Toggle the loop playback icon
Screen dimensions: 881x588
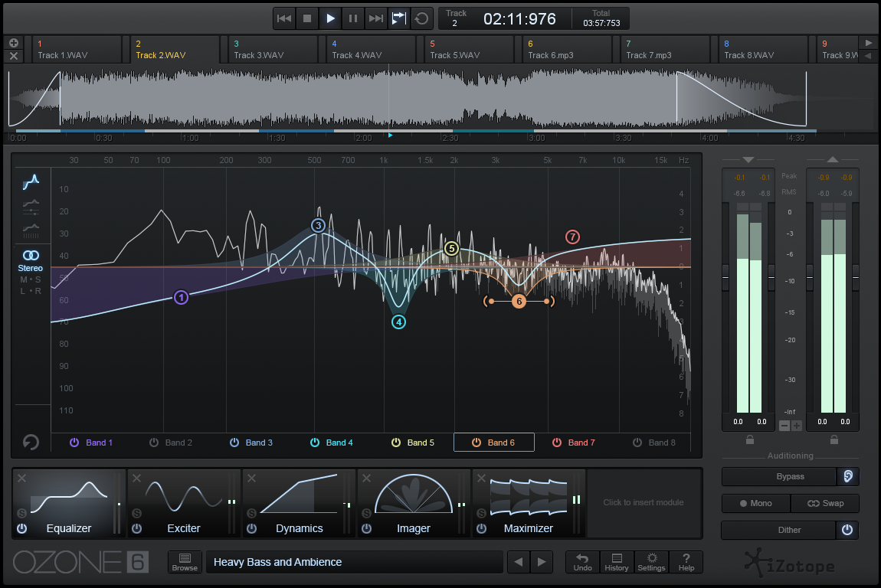(421, 18)
